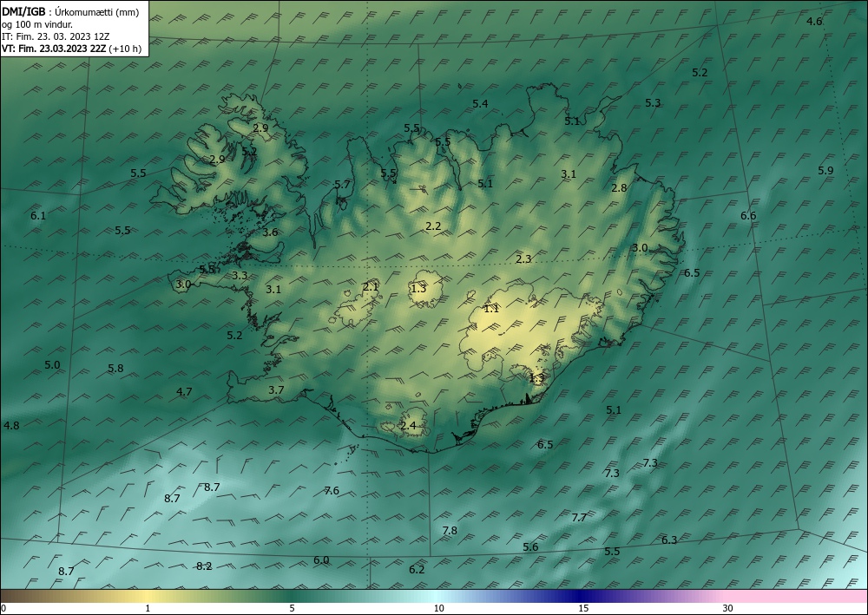Click the 3.7 value on the southwest peninsula

276,390
